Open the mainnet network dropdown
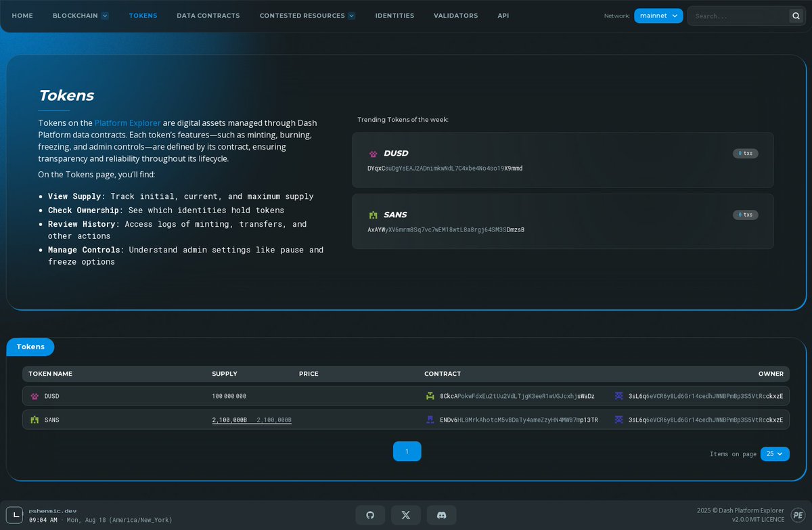The height and width of the screenshot is (530, 812). click(658, 16)
